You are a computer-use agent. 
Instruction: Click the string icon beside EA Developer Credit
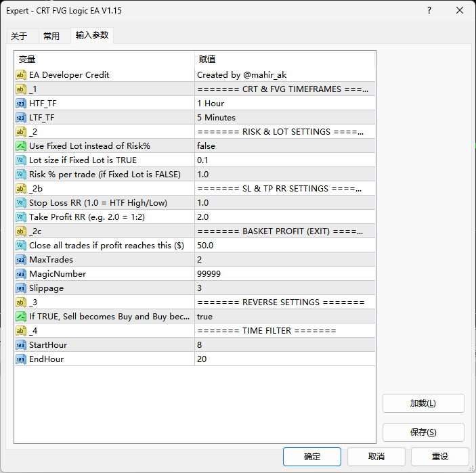21,75
